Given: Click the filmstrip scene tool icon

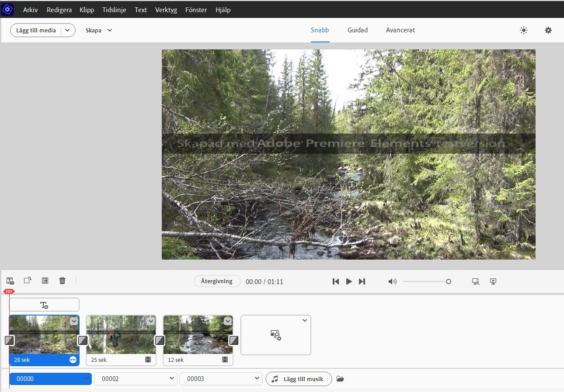Looking at the screenshot, I should [45, 281].
